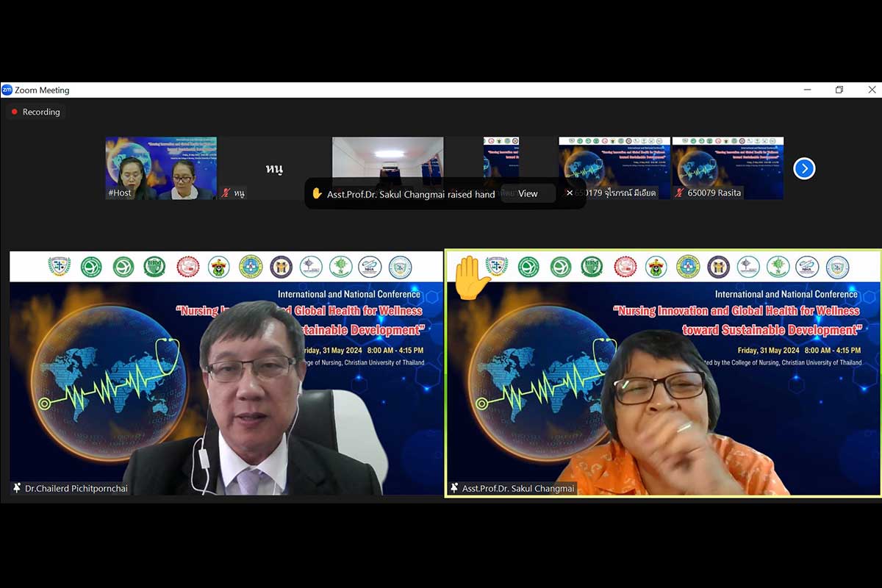Image resolution: width=882 pixels, height=588 pixels.
Task: Click the next participants arrow button
Action: click(x=804, y=168)
